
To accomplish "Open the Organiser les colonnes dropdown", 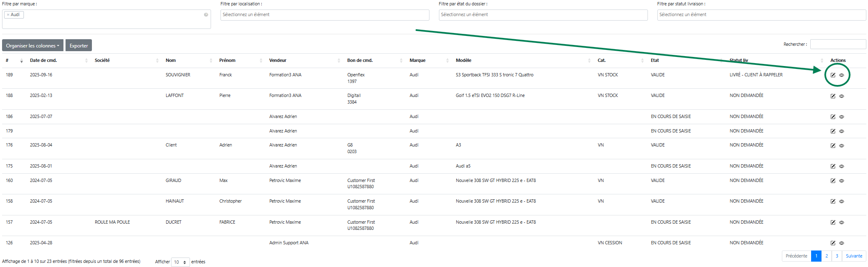I will pyautogui.click(x=33, y=45).
